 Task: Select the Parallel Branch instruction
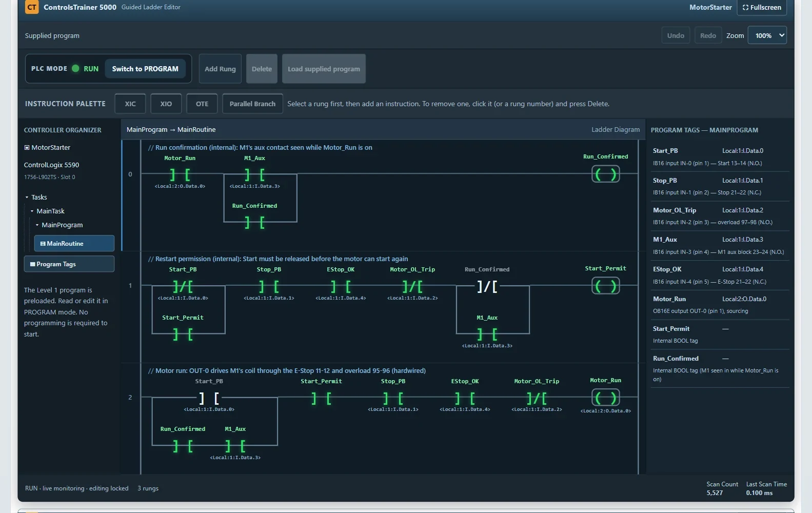coord(252,104)
